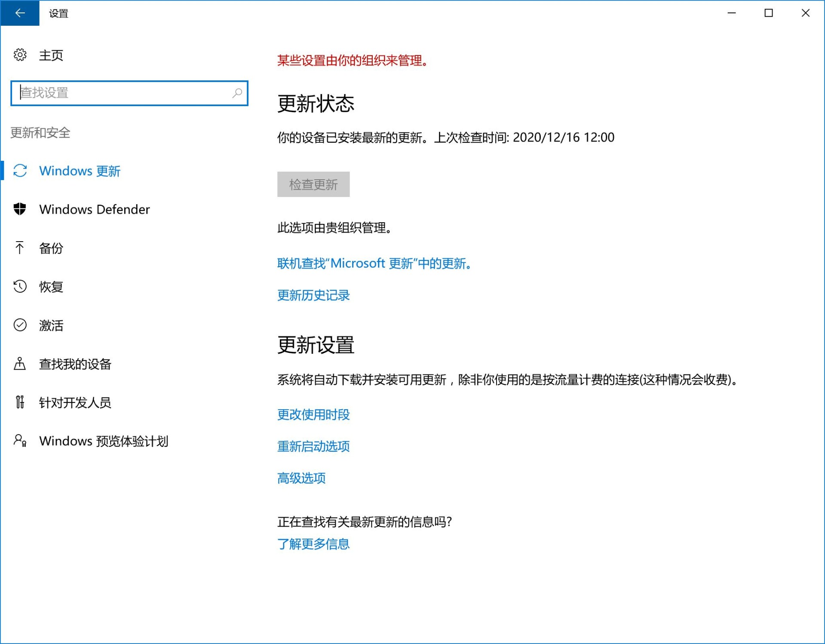Open Windows 预览体验计划 section
Screen dimensions: 825x644
click(x=103, y=441)
